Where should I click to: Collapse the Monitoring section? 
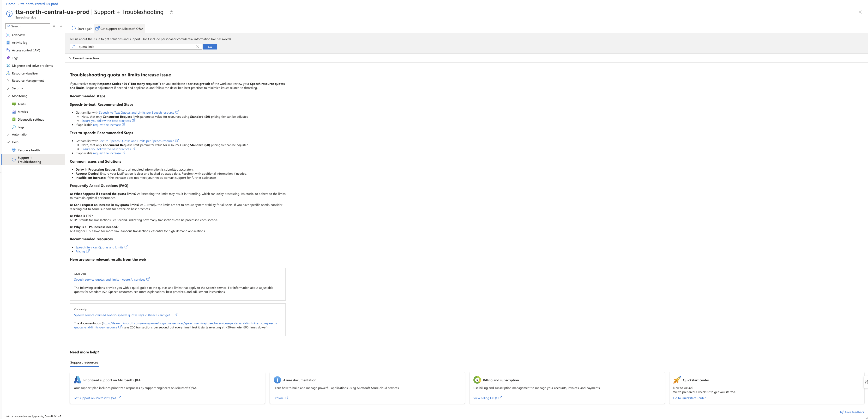point(8,96)
